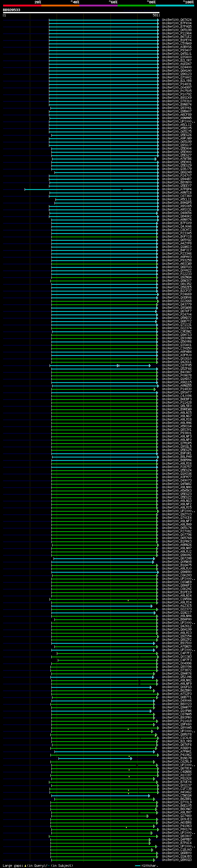Open hit UniRef100_O04997
Viewport: 197px width, 868px height.
(x=176, y=88)
